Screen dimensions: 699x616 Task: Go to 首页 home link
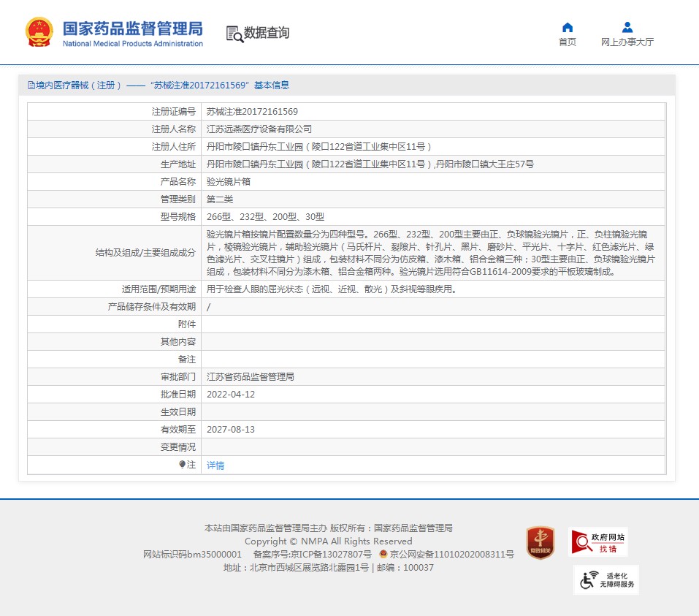567,42
